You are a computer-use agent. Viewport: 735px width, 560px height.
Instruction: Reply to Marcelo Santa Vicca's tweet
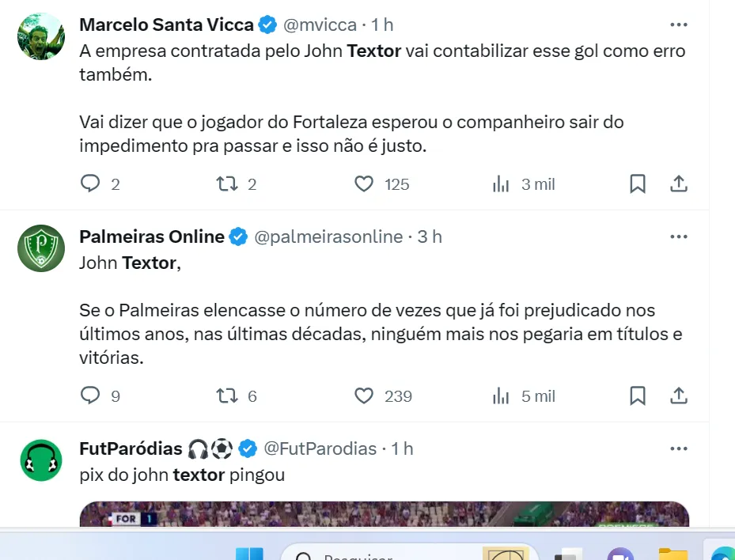click(x=91, y=184)
